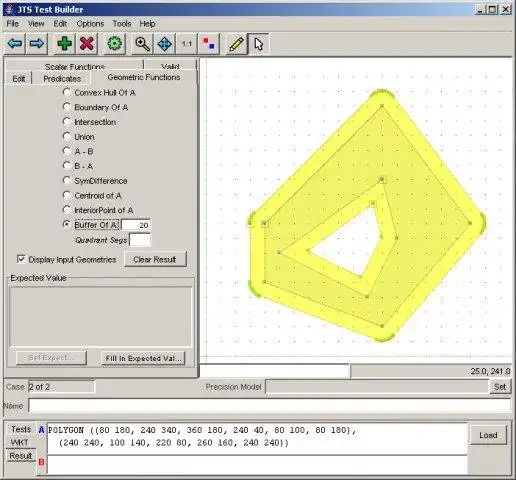Click the Name text field

(x=269, y=406)
